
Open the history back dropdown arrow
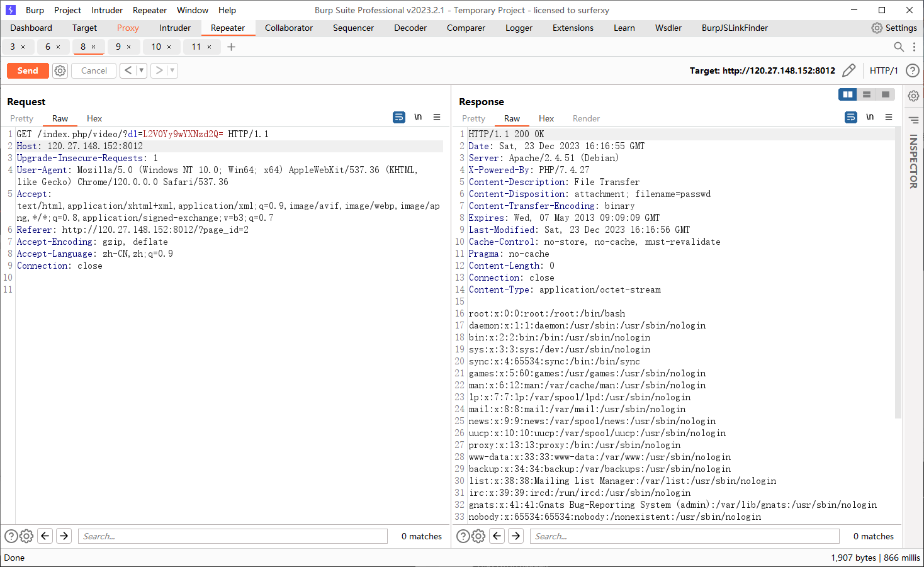142,70
